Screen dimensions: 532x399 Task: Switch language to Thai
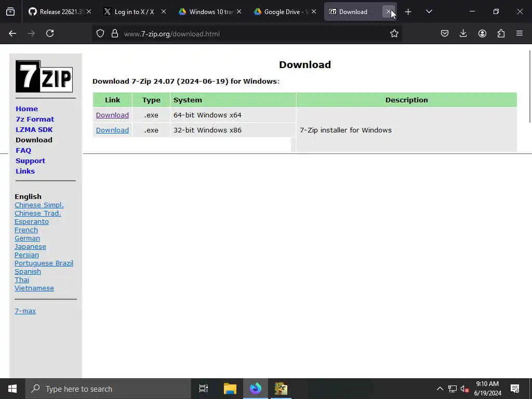click(22, 280)
